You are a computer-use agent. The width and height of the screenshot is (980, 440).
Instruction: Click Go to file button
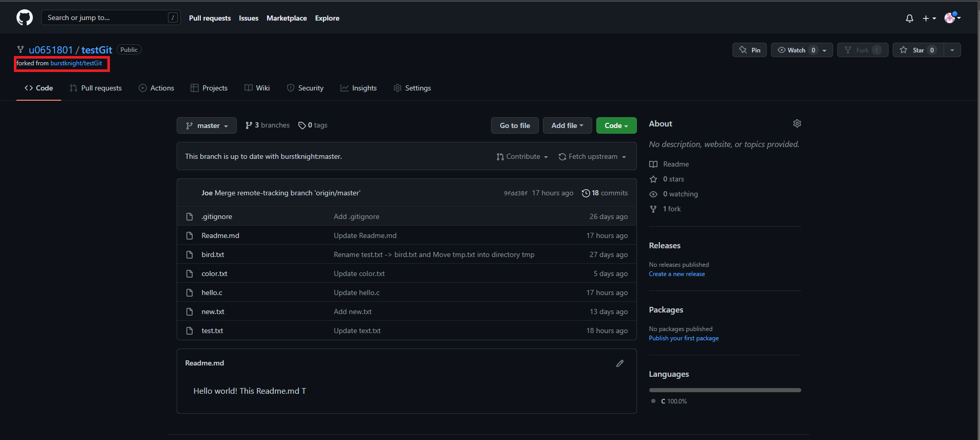[x=515, y=125]
